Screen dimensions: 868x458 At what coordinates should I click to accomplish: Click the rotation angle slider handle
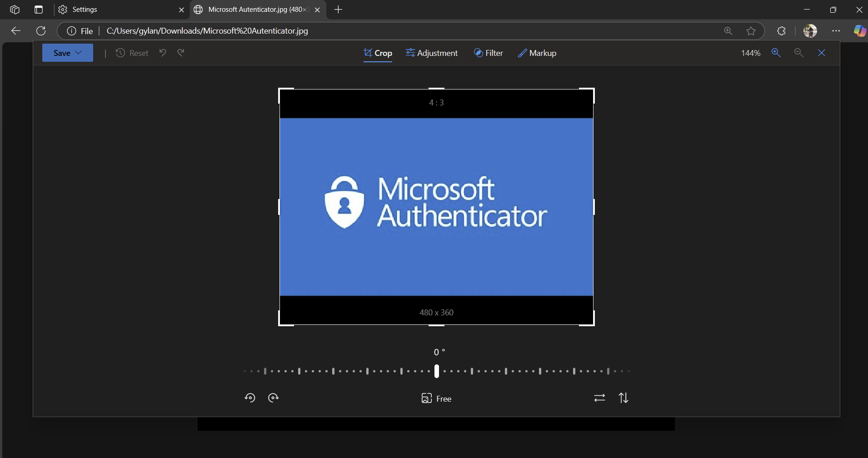pyautogui.click(x=437, y=371)
